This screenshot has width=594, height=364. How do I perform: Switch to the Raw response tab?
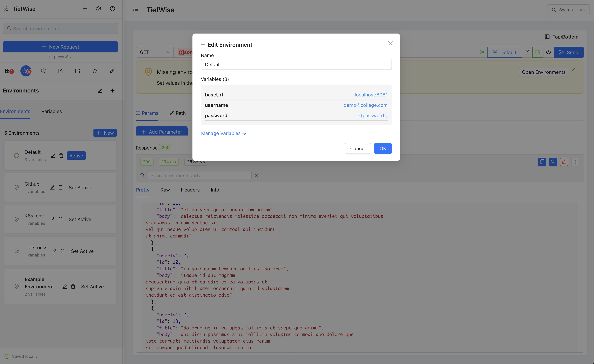click(165, 190)
